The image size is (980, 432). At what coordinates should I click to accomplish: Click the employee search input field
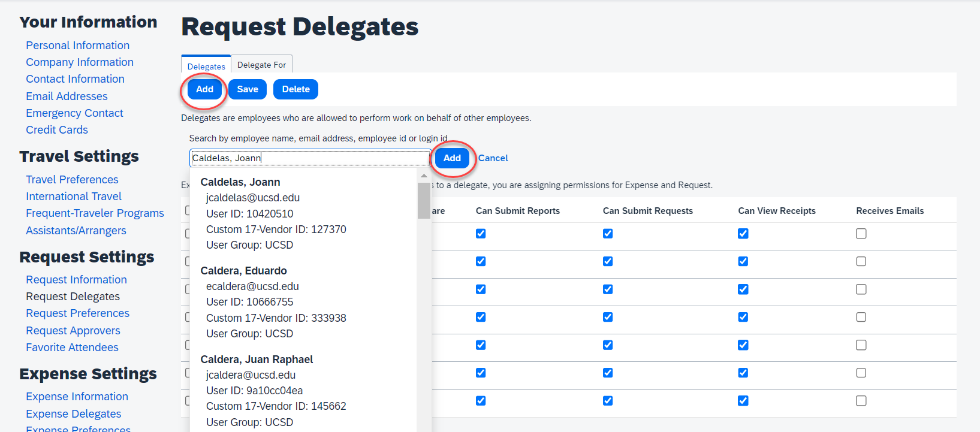[309, 158]
